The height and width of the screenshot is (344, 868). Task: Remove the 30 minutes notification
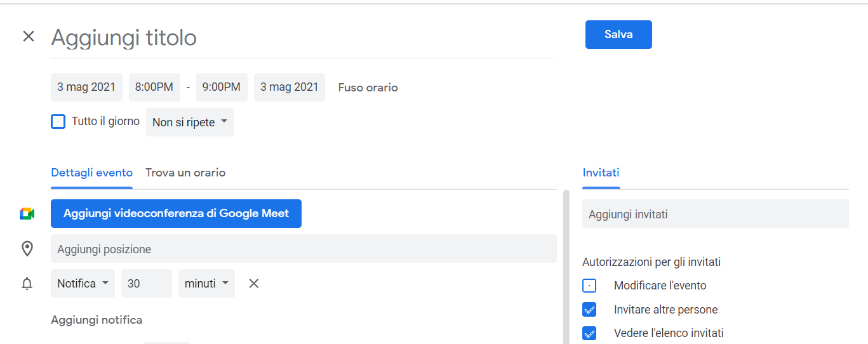pyautogui.click(x=254, y=284)
